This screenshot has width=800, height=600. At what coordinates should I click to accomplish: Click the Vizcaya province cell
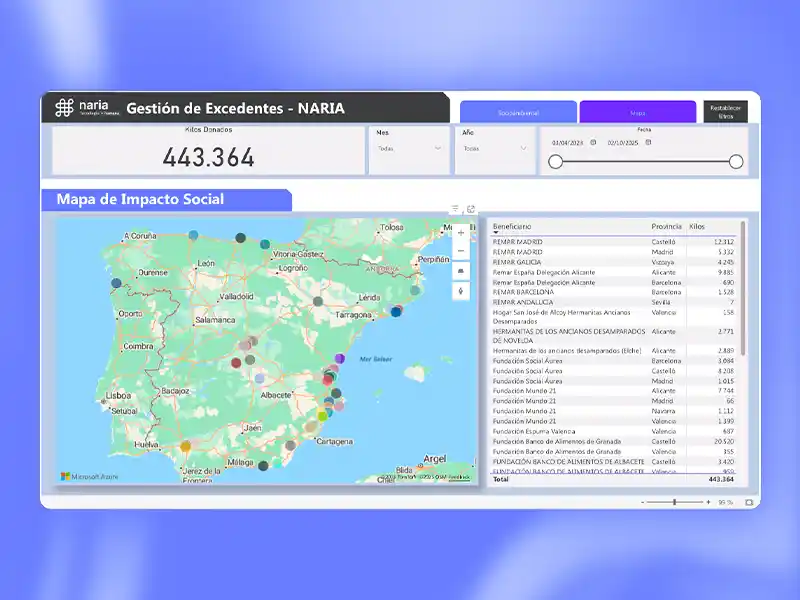pyautogui.click(x=663, y=262)
